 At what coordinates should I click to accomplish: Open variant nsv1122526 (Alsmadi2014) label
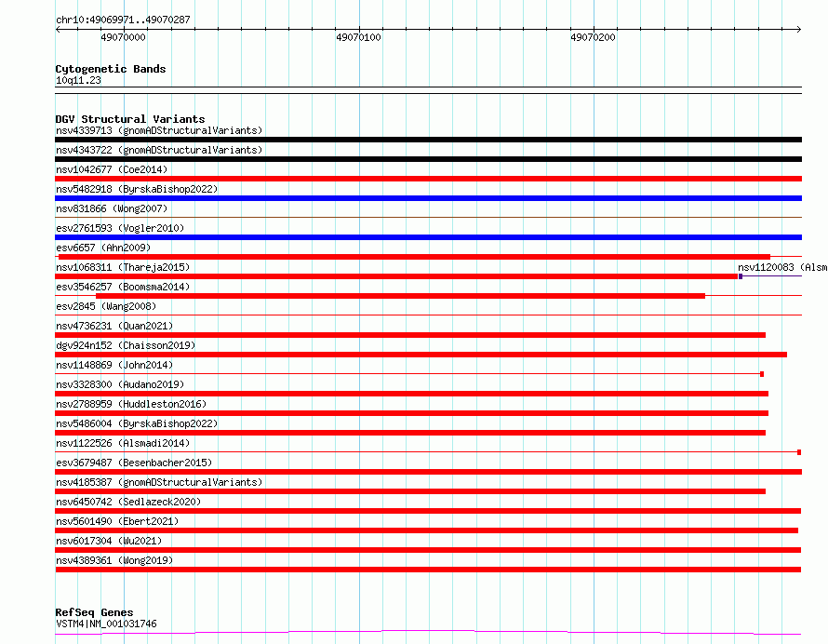click(x=123, y=443)
